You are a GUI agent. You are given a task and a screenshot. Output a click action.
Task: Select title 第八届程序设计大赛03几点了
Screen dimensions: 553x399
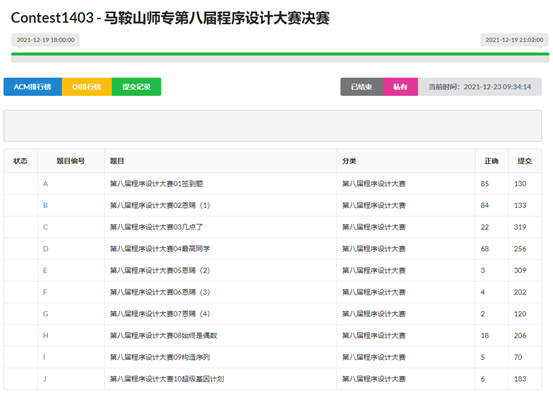[156, 227]
